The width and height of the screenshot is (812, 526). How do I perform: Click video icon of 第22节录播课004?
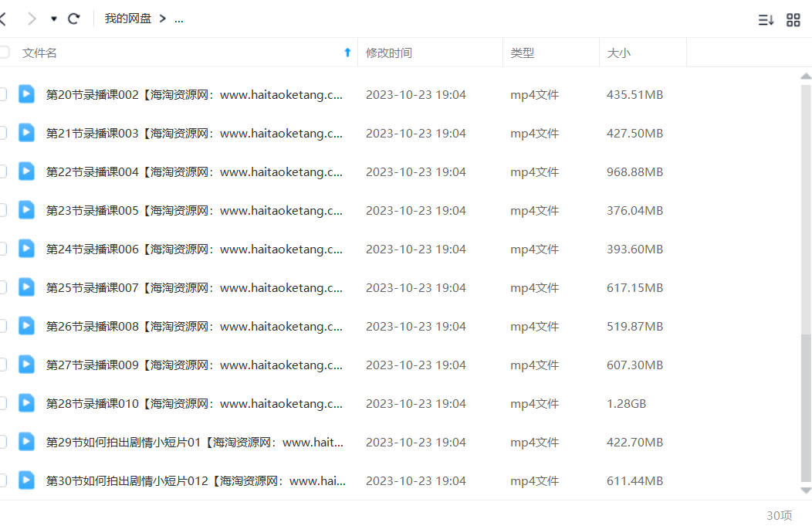tap(26, 171)
